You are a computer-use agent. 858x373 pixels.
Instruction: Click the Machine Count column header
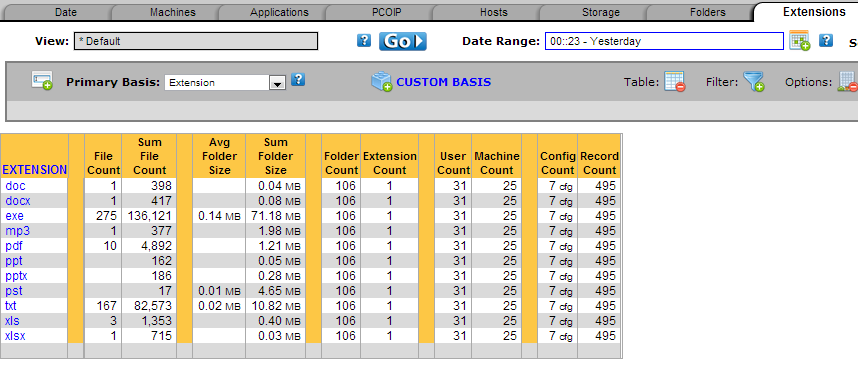pos(497,163)
